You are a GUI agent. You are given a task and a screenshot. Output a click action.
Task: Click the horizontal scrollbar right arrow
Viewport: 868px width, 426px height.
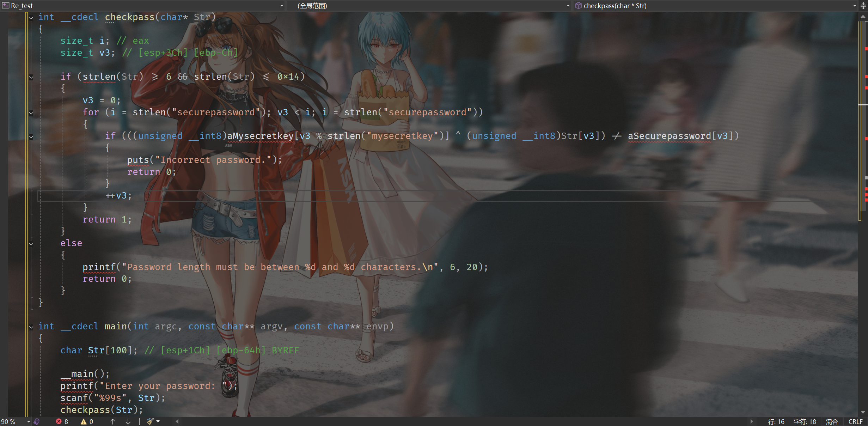point(752,421)
